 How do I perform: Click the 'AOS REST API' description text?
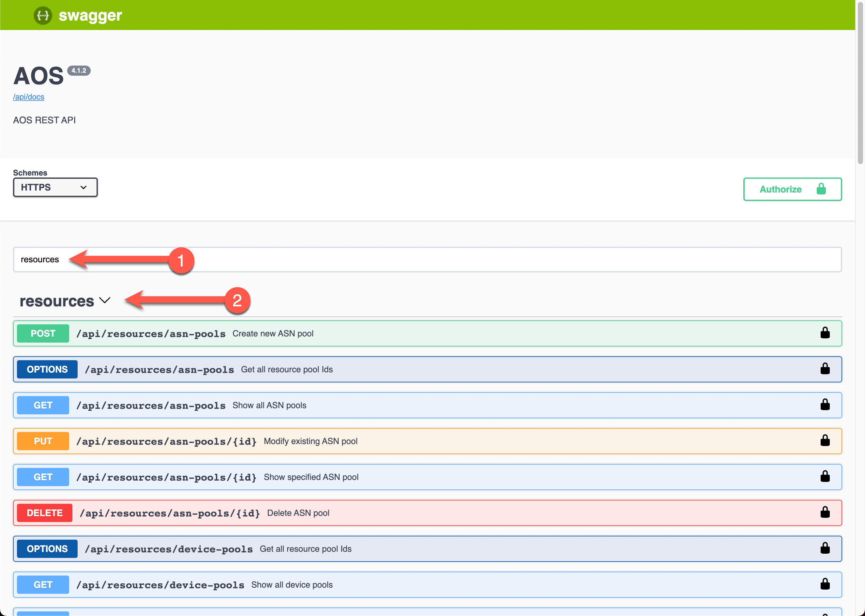tap(44, 120)
